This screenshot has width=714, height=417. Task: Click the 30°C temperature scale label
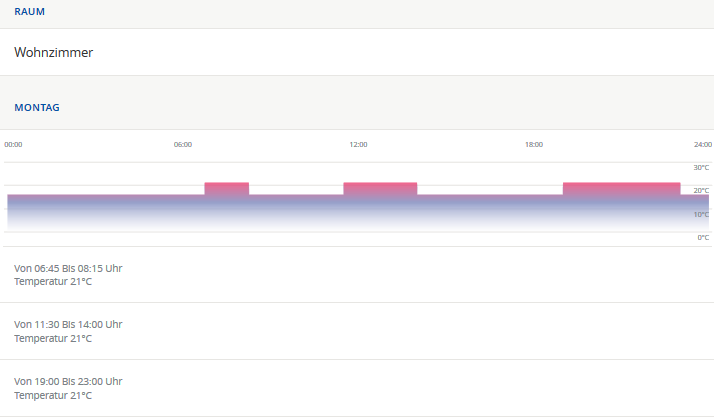click(x=701, y=168)
